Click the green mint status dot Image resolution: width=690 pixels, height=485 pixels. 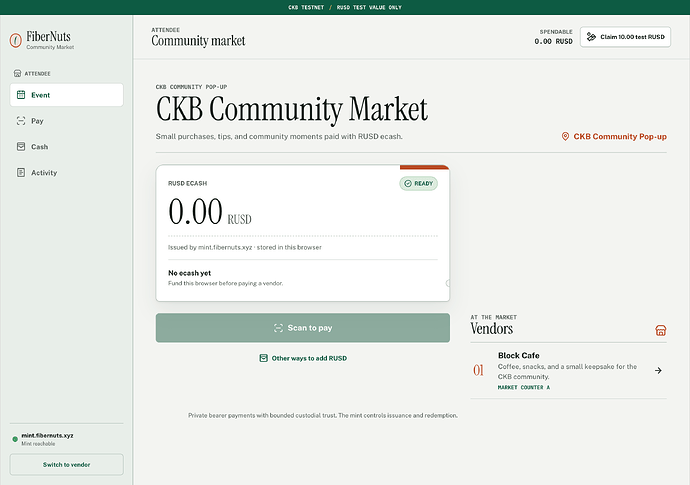click(15, 439)
